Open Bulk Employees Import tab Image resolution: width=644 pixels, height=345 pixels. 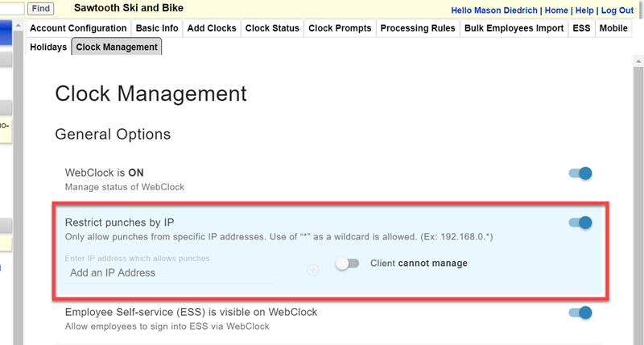(514, 28)
